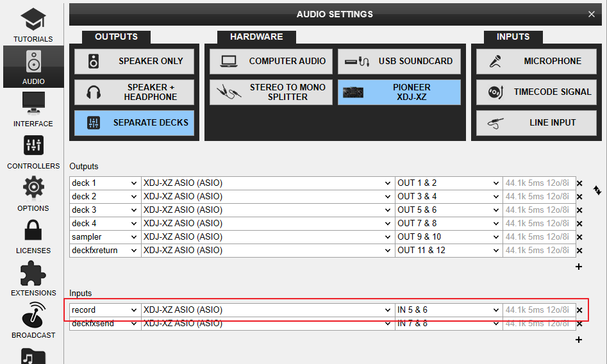Expand the deck 2 source dropdown

pyautogui.click(x=105, y=197)
